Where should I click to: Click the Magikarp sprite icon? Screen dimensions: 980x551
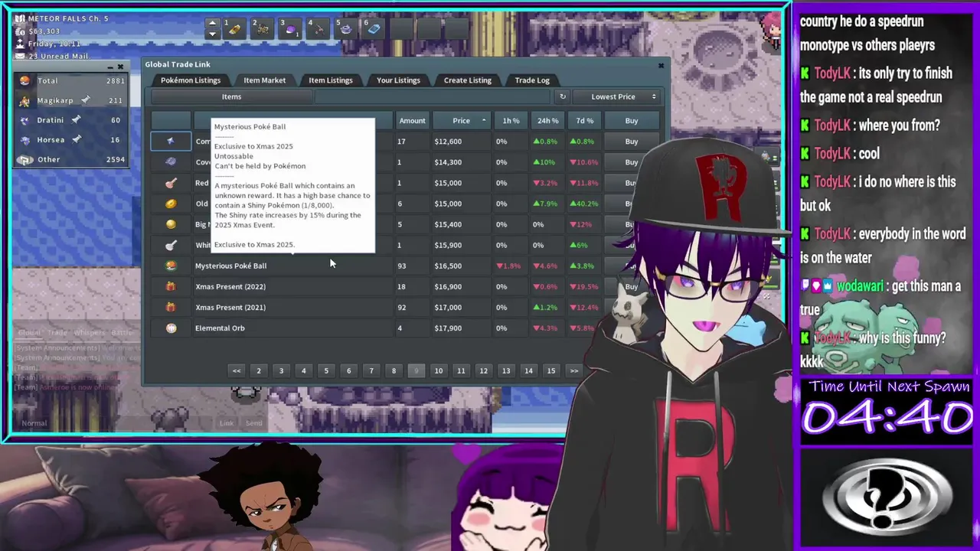click(x=25, y=100)
